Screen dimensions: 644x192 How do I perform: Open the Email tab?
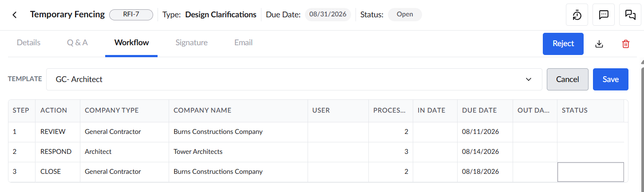point(243,43)
